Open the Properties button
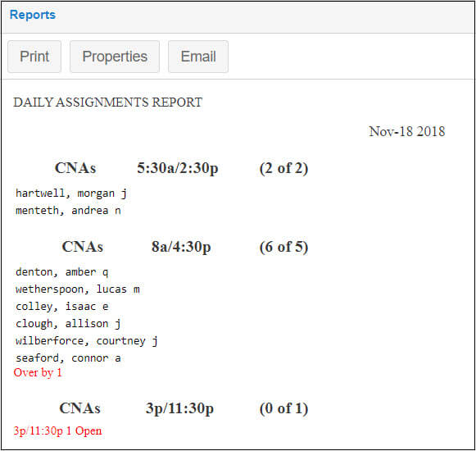 click(x=115, y=57)
